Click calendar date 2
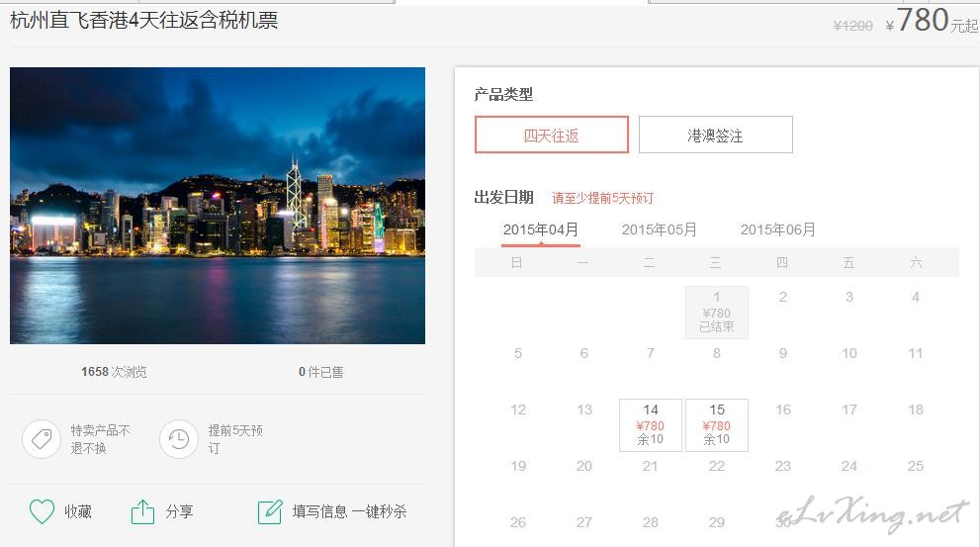This screenshot has width=980, height=547. [783, 297]
